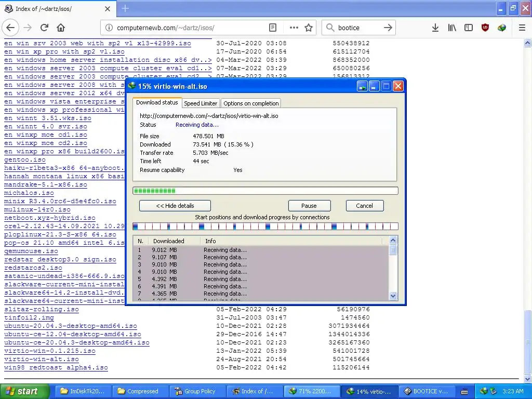Bookmark this page with star icon
Screen dimensions: 532x399
click(x=309, y=28)
